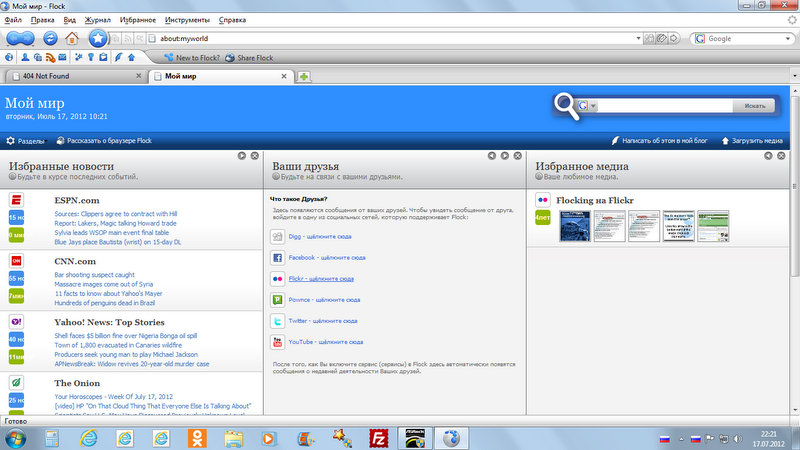Image resolution: width=800 pixels, height=450 pixels.
Task: Open the orange RSS Feeds sidebar icon
Action: coord(50,58)
